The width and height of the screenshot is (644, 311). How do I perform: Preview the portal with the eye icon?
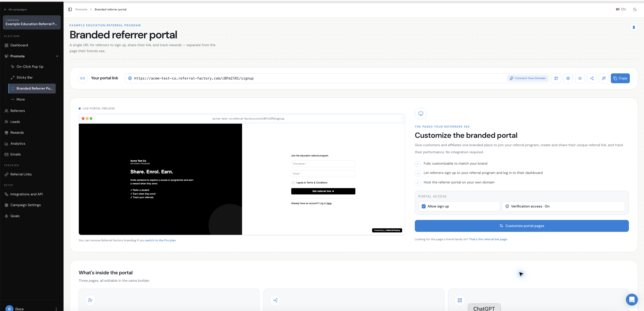click(580, 78)
